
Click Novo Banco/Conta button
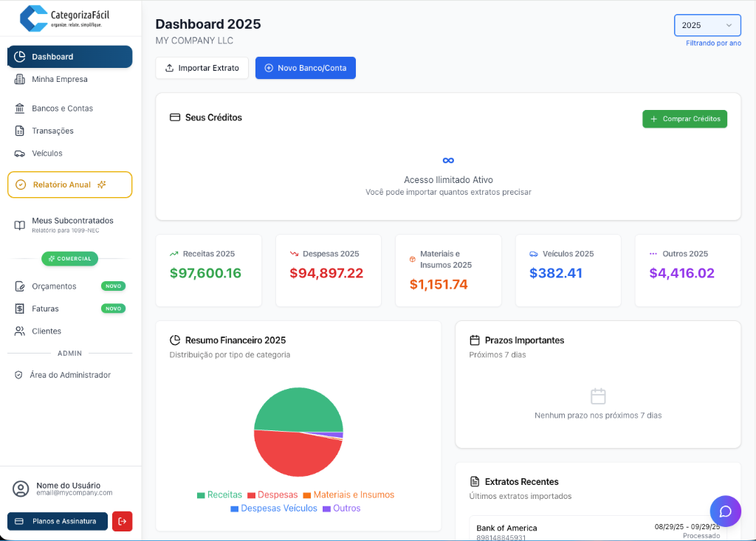pyautogui.click(x=306, y=68)
